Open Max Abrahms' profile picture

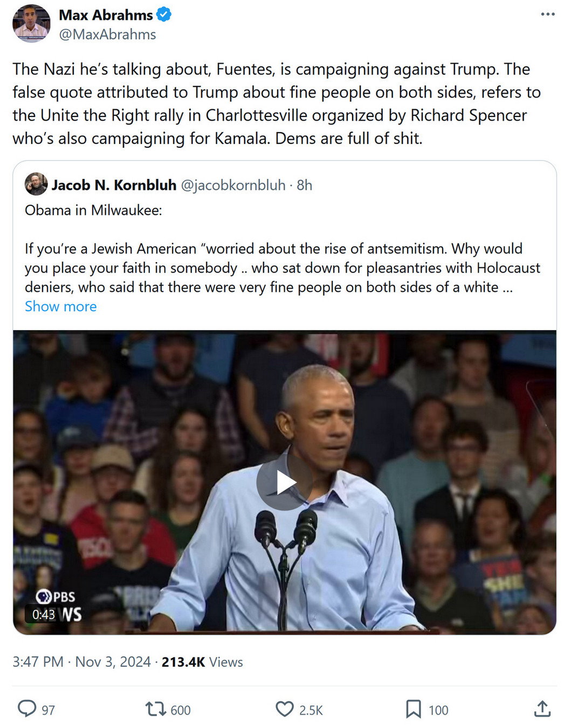(x=31, y=23)
